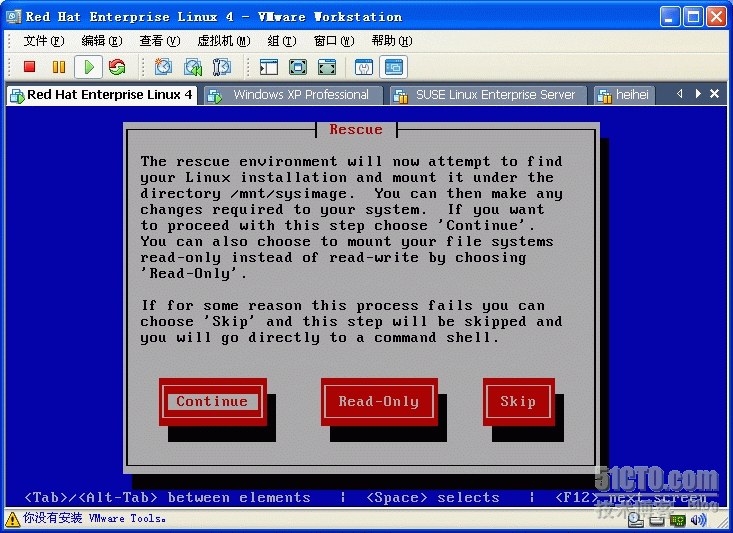The image size is (733, 533).
Task: Switch to Windows XP Professional tab
Action: pyautogui.click(x=292, y=95)
